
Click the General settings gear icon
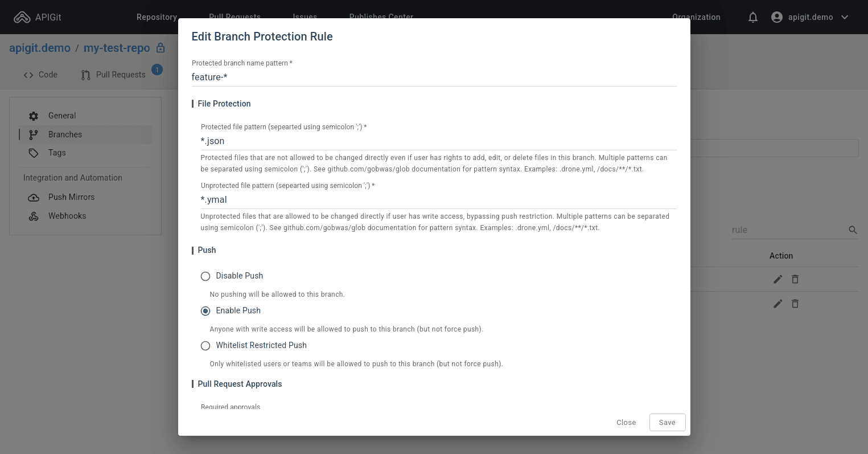[34, 116]
